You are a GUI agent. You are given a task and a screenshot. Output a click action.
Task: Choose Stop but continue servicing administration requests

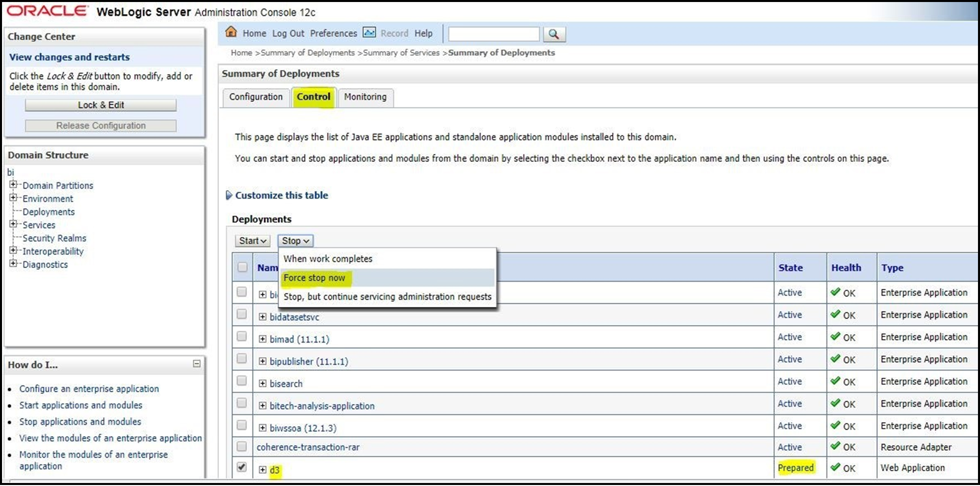(x=387, y=297)
